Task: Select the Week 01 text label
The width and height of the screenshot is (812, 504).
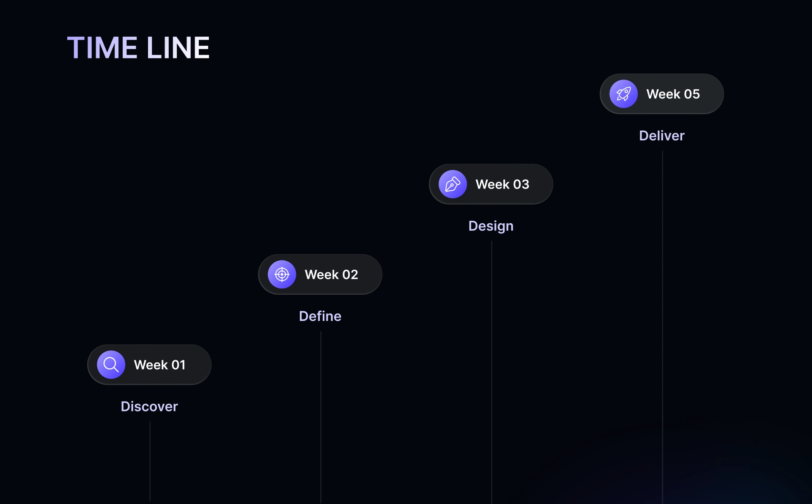Action: coord(159,365)
